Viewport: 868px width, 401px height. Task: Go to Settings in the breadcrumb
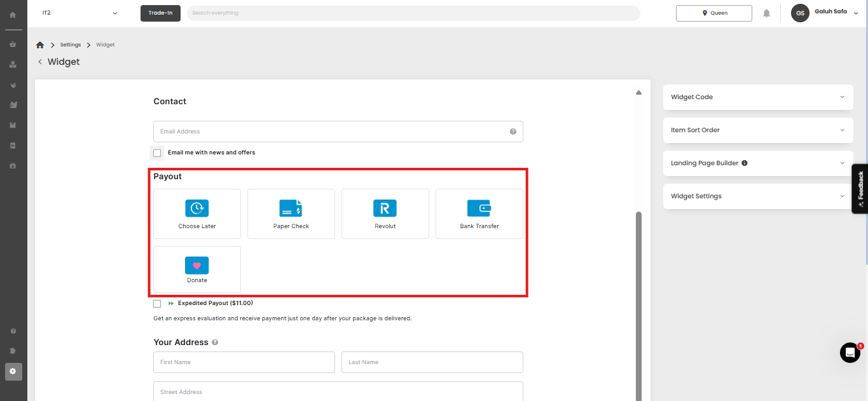coord(71,45)
